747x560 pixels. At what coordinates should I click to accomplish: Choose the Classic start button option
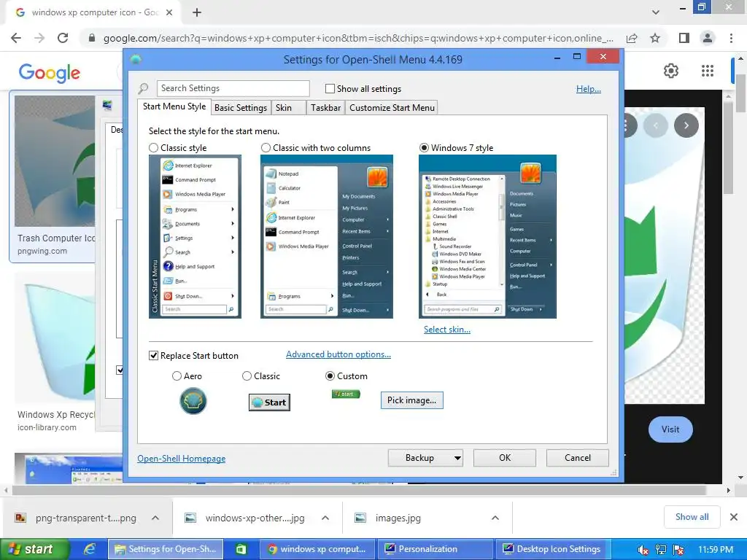247,376
